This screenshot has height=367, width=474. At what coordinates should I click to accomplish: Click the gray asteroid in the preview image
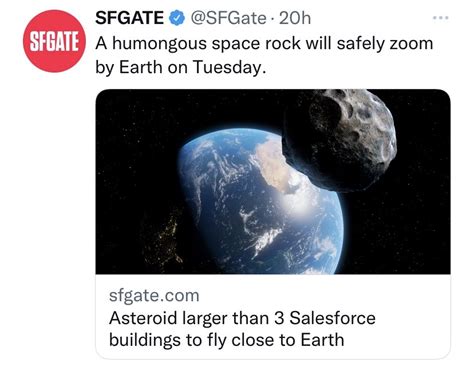tap(342, 138)
